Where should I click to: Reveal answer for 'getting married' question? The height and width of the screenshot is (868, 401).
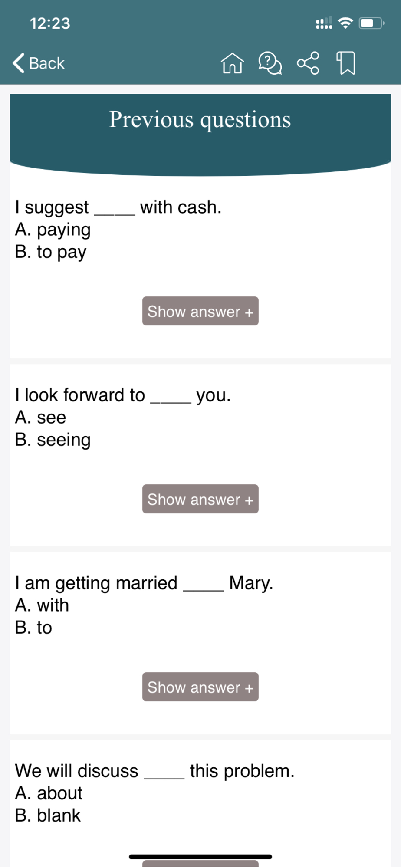point(200,687)
